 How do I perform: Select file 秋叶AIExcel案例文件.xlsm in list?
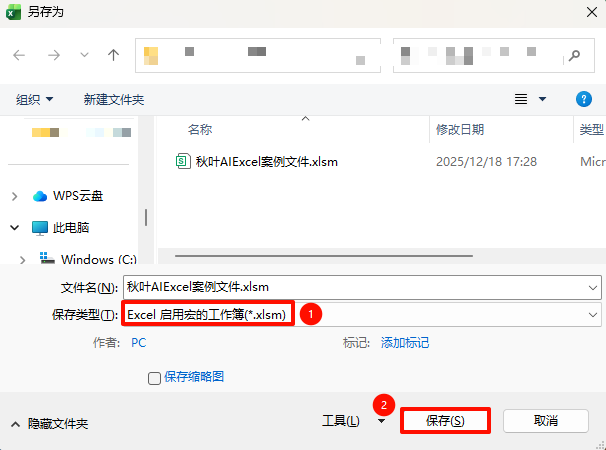[267, 162]
